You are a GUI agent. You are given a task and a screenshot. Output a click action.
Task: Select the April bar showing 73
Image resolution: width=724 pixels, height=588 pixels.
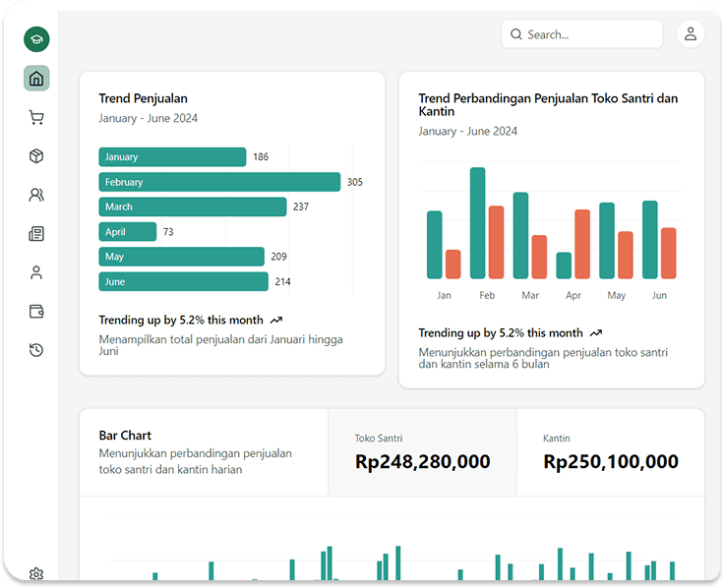127,232
